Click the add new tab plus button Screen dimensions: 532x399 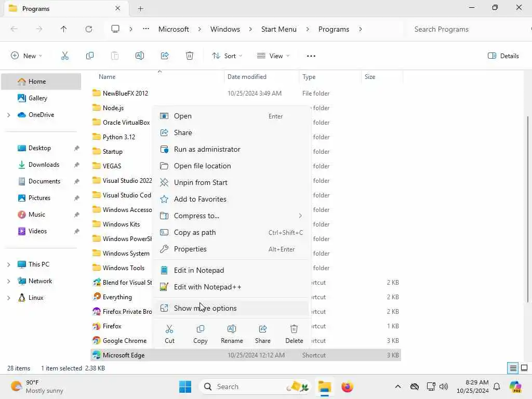[x=140, y=9]
